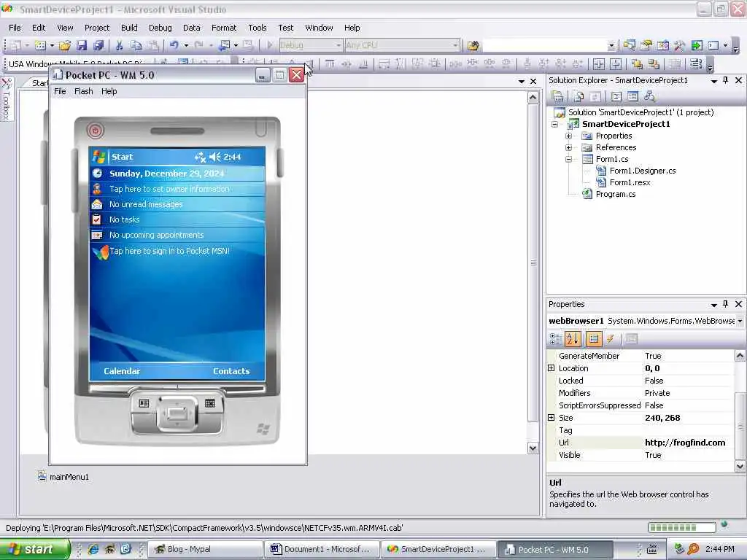The width and height of the screenshot is (747, 560).
Task: Save All files with the multi-floppy icon
Action: pyautogui.click(x=98, y=45)
